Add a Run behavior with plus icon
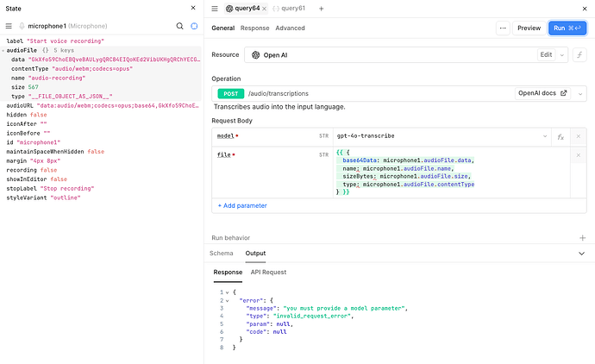The width and height of the screenshot is (595, 364). pyautogui.click(x=582, y=238)
